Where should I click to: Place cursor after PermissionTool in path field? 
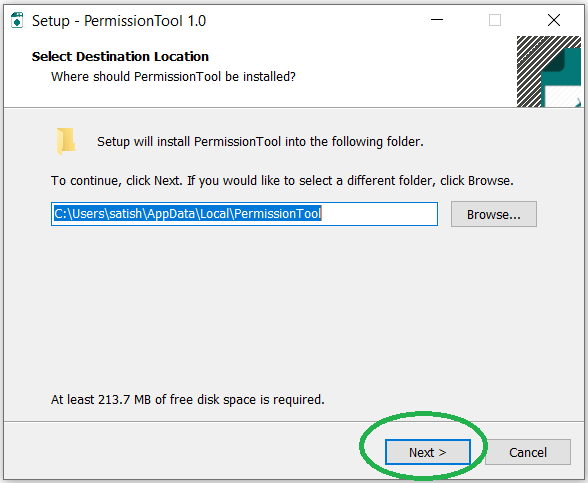click(x=322, y=214)
